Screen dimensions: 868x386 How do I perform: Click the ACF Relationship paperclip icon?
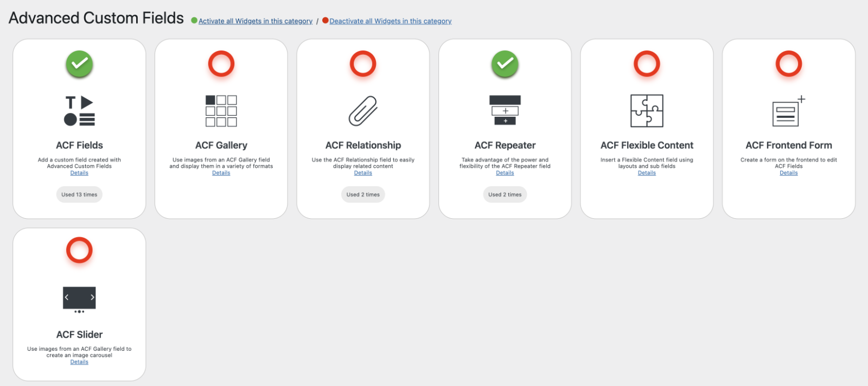pyautogui.click(x=363, y=111)
